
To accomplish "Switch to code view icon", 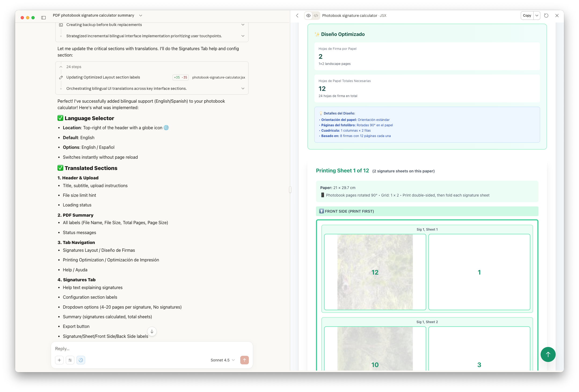I will 316,16.
